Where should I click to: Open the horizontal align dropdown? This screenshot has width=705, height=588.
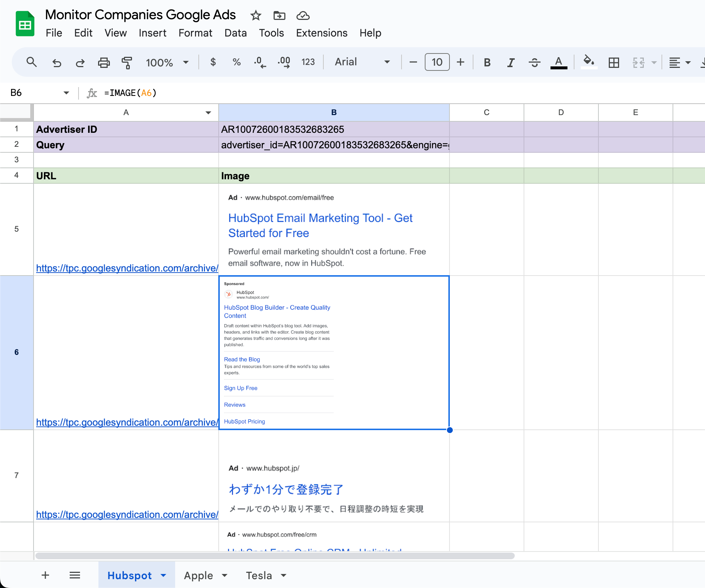point(680,62)
